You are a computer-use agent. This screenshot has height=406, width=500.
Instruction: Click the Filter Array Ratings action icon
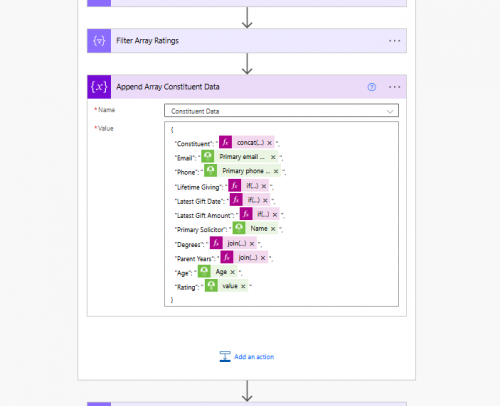tap(99, 41)
